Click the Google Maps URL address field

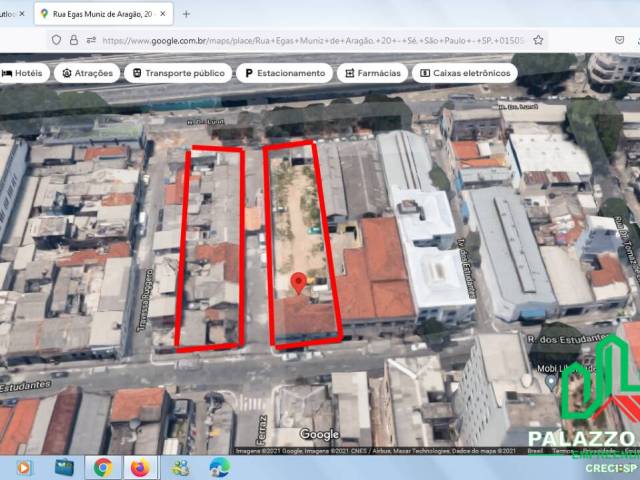pos(310,40)
